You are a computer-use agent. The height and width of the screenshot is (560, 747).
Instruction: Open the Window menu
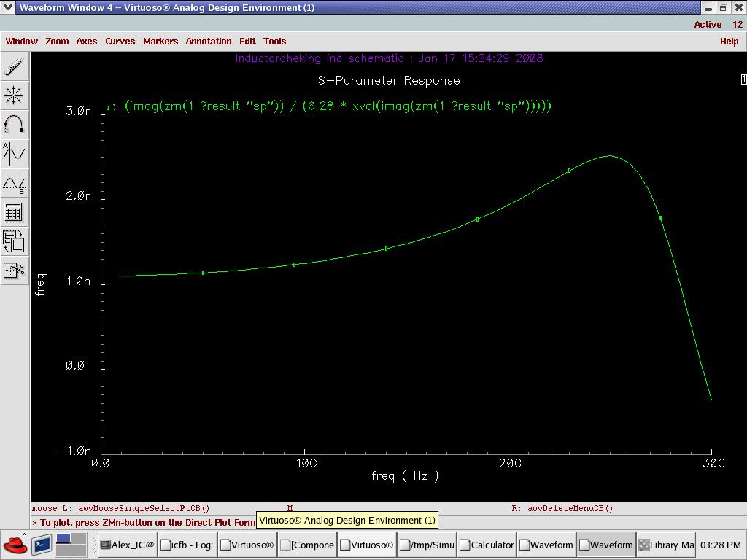[21, 42]
